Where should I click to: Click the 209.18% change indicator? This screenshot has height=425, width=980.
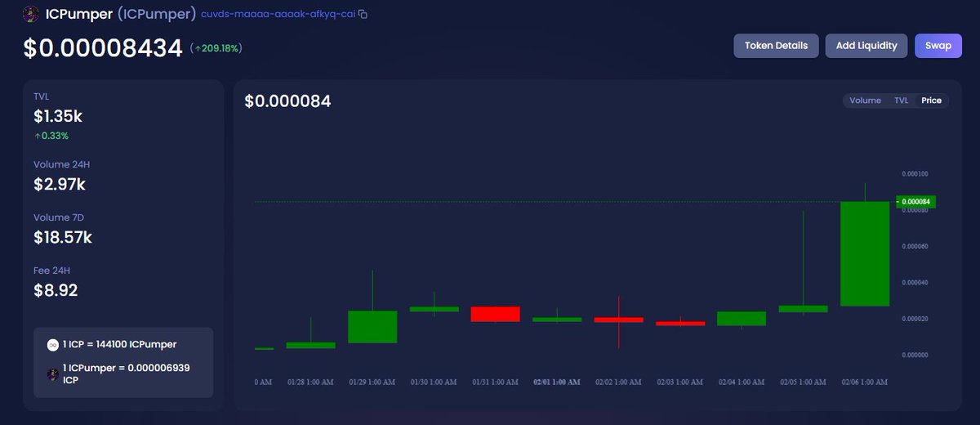pyautogui.click(x=216, y=48)
